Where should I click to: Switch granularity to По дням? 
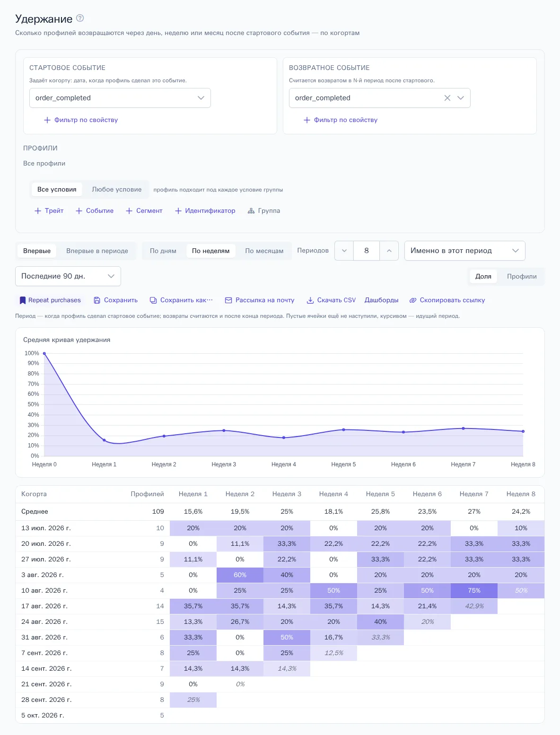163,251
